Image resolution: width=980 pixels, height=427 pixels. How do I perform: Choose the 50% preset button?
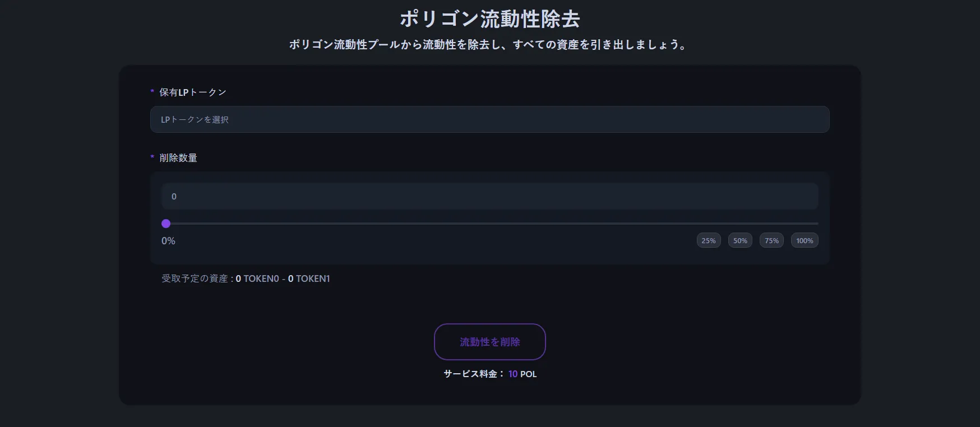[x=740, y=241]
